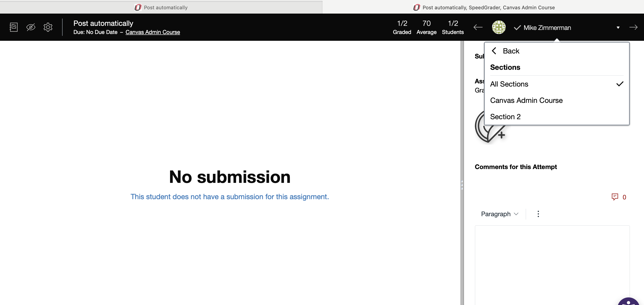Open more editor options (three dots)
Viewport: 644px width, 305px height.
pyautogui.click(x=538, y=214)
